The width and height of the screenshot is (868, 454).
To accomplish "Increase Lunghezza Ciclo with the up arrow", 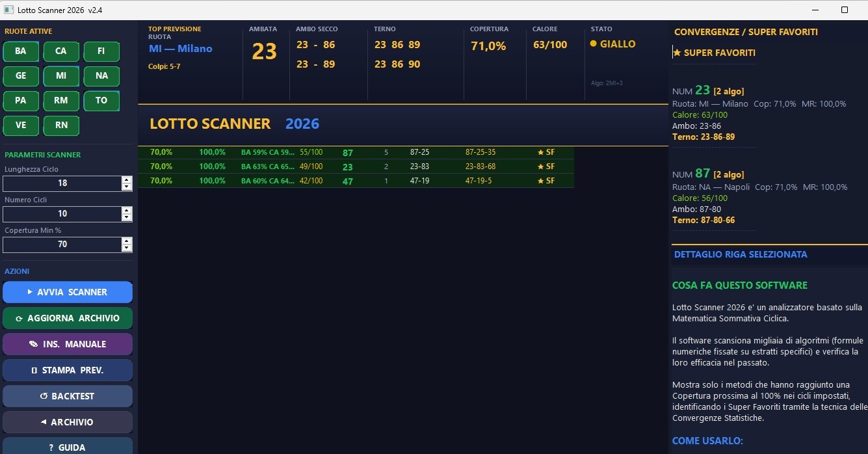I will pos(127,180).
